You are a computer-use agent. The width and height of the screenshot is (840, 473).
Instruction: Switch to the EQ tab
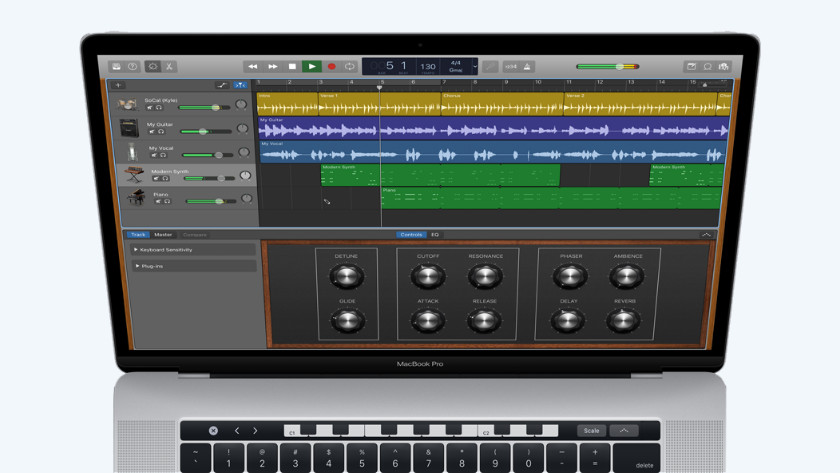tap(435, 234)
